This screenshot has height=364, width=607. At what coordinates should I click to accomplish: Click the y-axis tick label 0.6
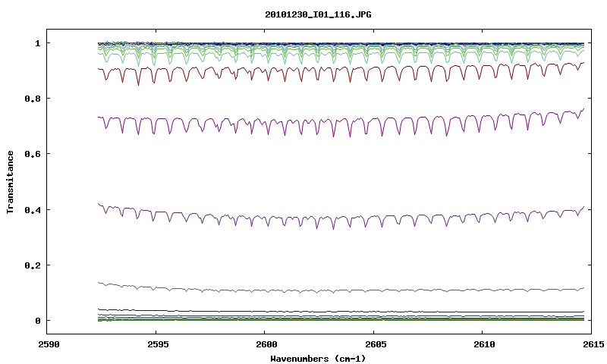(x=33, y=154)
